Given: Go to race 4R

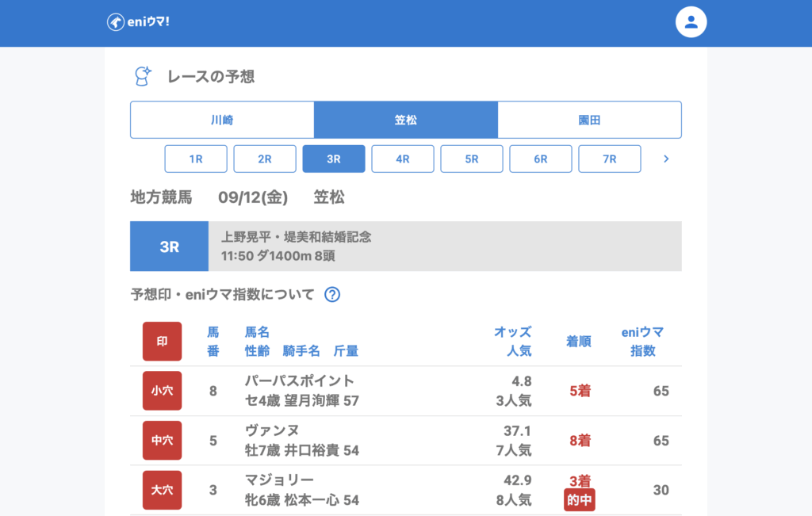Looking at the screenshot, I should coord(403,159).
